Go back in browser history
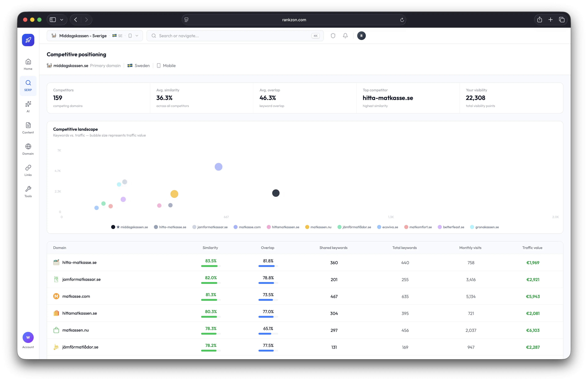 [76, 20]
